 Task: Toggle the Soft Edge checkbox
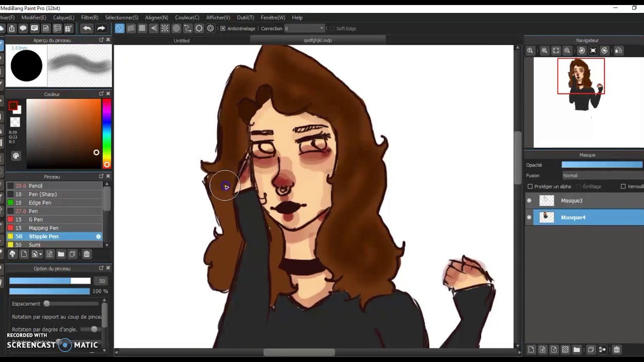pyautogui.click(x=332, y=29)
